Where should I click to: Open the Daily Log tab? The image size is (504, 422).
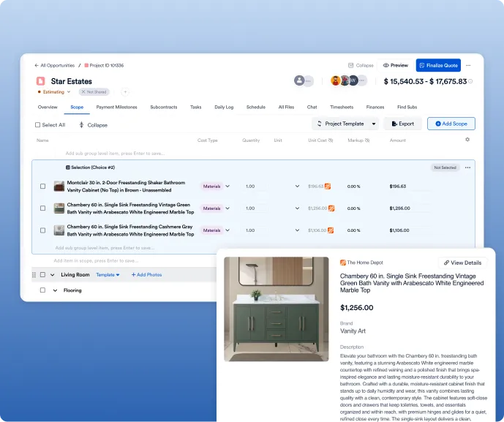point(224,107)
